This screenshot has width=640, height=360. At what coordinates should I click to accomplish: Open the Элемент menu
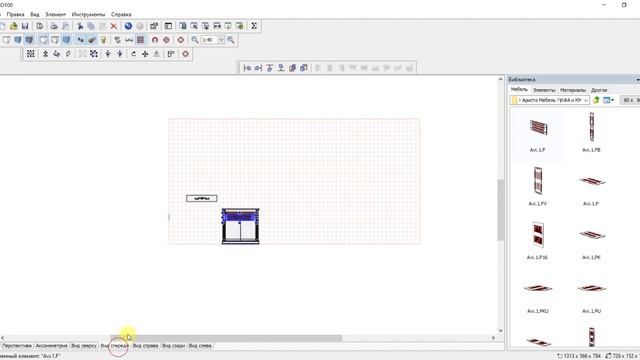click(55, 14)
